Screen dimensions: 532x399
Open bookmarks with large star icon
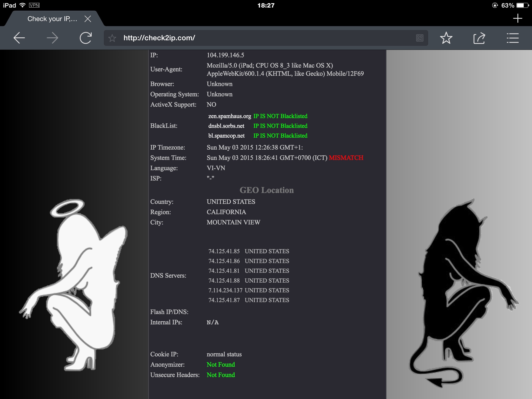click(446, 38)
